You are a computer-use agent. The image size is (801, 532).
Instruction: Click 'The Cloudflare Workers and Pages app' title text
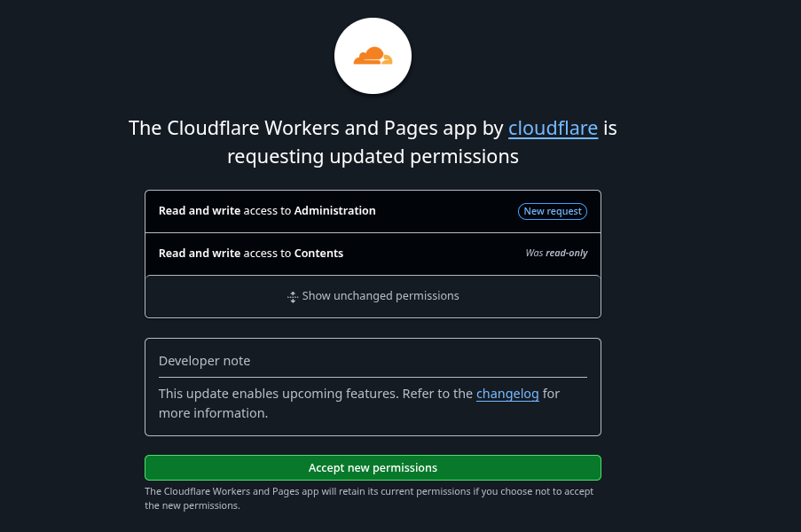(303, 129)
